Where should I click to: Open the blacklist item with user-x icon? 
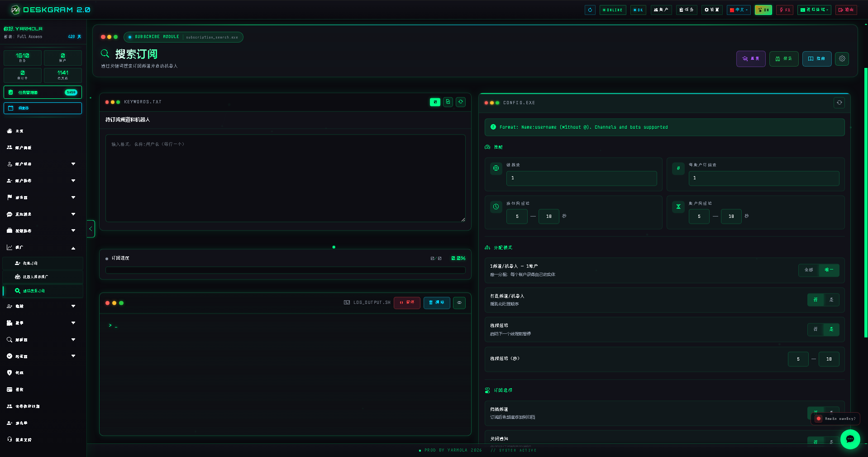43,423
